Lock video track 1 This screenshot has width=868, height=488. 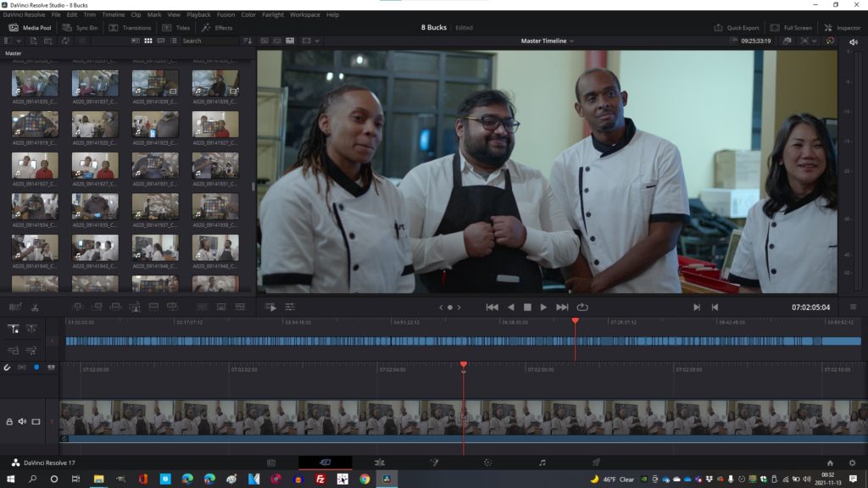[10, 421]
